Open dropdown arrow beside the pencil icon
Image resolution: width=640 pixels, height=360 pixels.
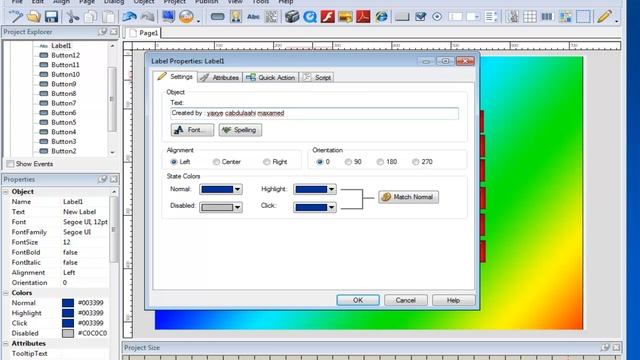[x=616, y=20]
